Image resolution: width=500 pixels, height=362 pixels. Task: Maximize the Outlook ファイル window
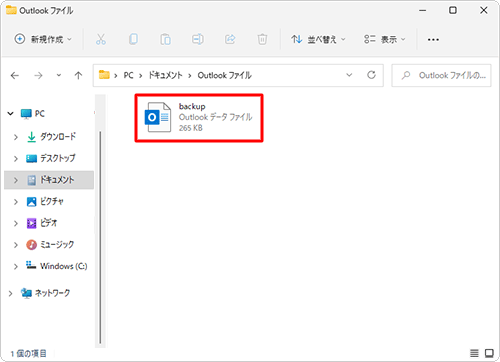453,10
